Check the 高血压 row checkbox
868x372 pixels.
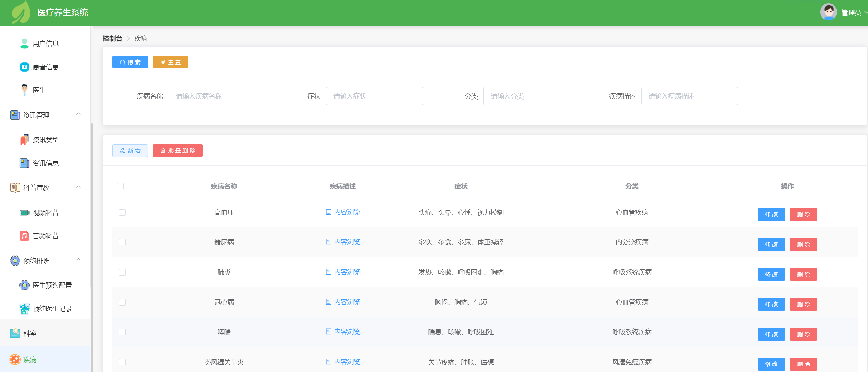pyautogui.click(x=123, y=212)
